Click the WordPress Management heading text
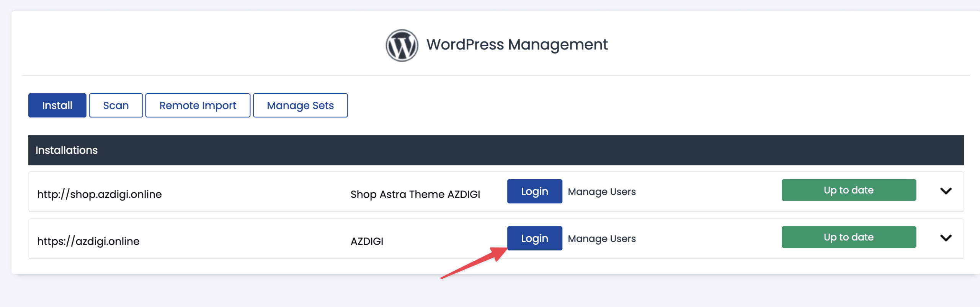Image resolution: width=980 pixels, height=307 pixels. (x=517, y=45)
